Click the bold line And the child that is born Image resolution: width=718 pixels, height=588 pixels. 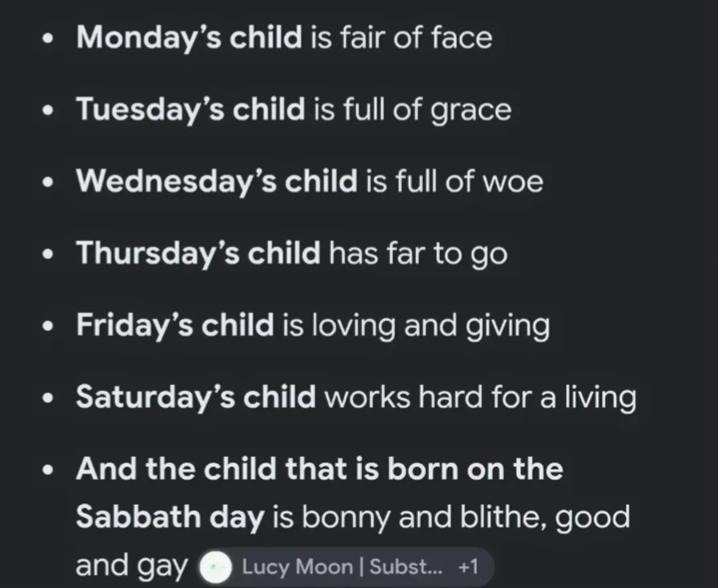(x=320, y=469)
